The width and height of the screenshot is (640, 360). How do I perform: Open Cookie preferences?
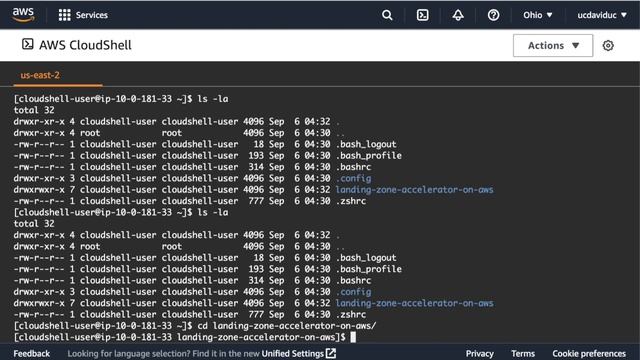pyautogui.click(x=589, y=353)
